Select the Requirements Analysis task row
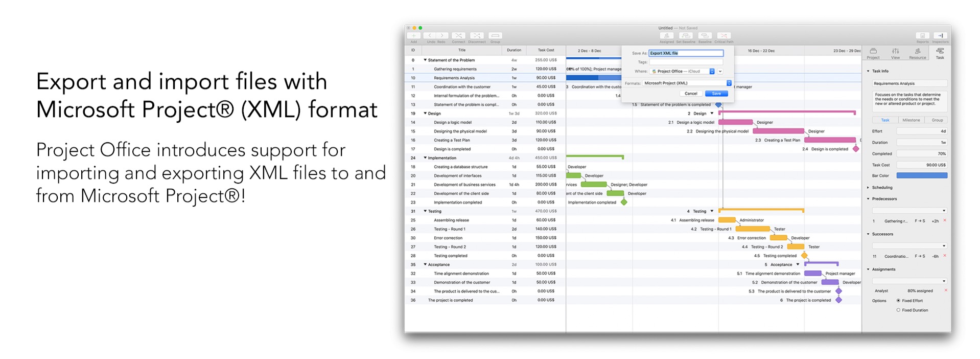This screenshot has height=359, width=980. coord(485,78)
